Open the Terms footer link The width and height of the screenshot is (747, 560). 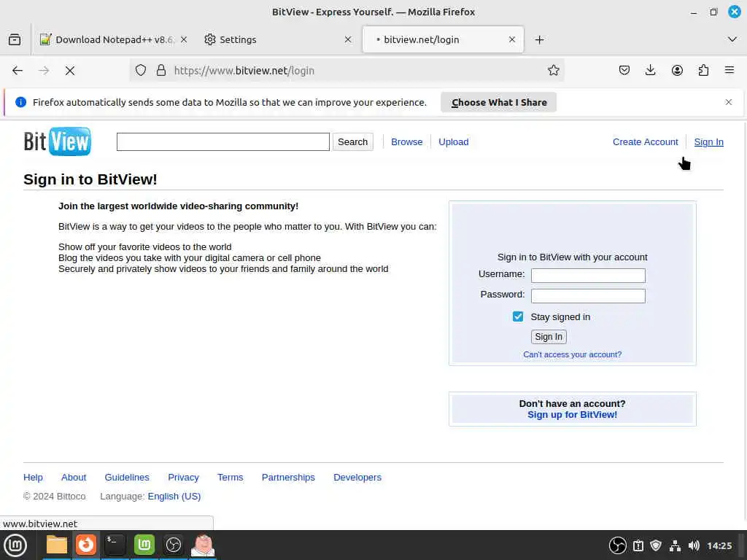click(x=230, y=477)
